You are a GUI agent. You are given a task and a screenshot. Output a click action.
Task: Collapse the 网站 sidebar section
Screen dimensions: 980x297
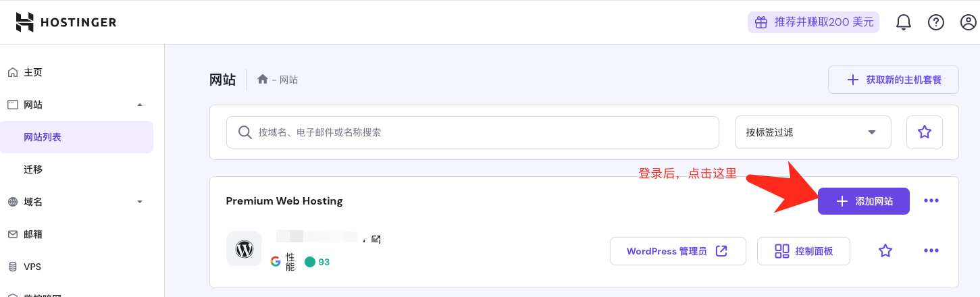pos(140,105)
